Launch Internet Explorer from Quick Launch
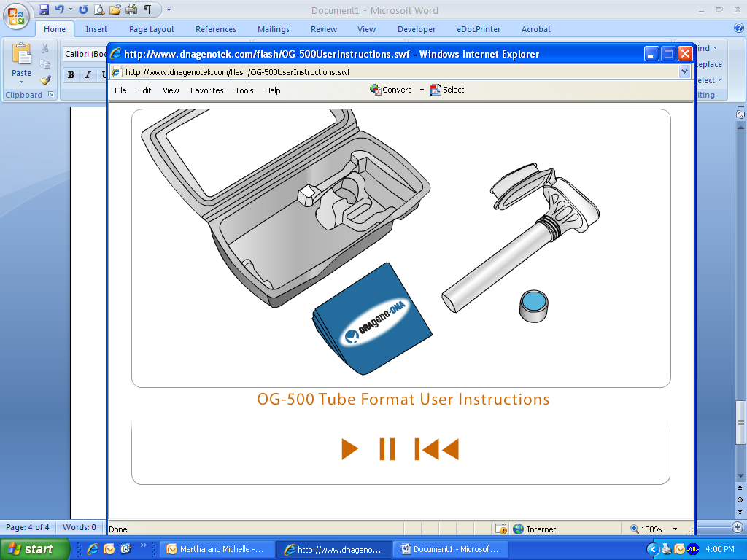747x560 pixels. (x=93, y=549)
